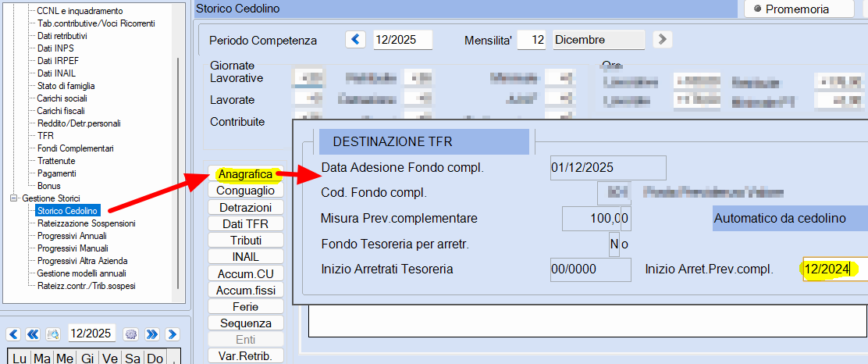Select Trattenute tree item
868x364 pixels.
click(56, 161)
